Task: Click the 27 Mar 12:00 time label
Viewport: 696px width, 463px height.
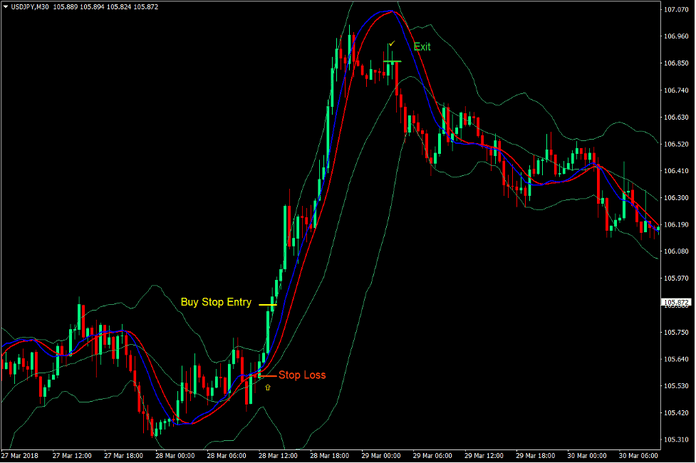Action: point(72,456)
